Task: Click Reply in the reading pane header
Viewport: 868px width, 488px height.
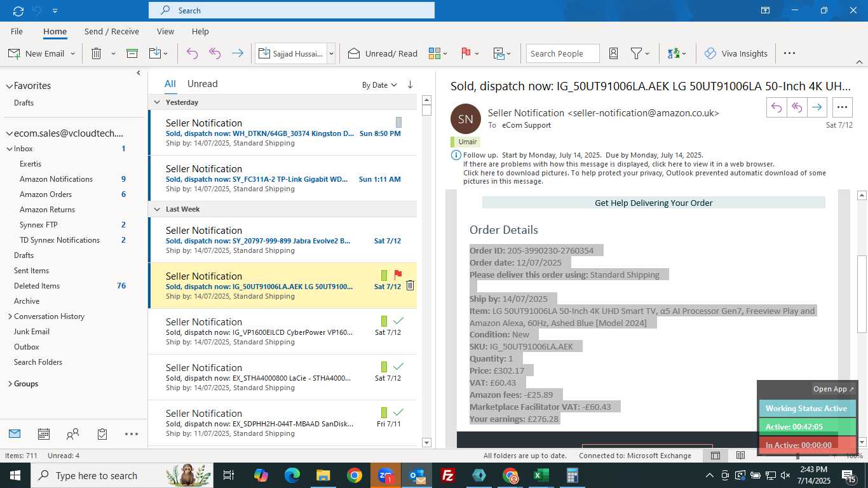Action: tap(776, 107)
